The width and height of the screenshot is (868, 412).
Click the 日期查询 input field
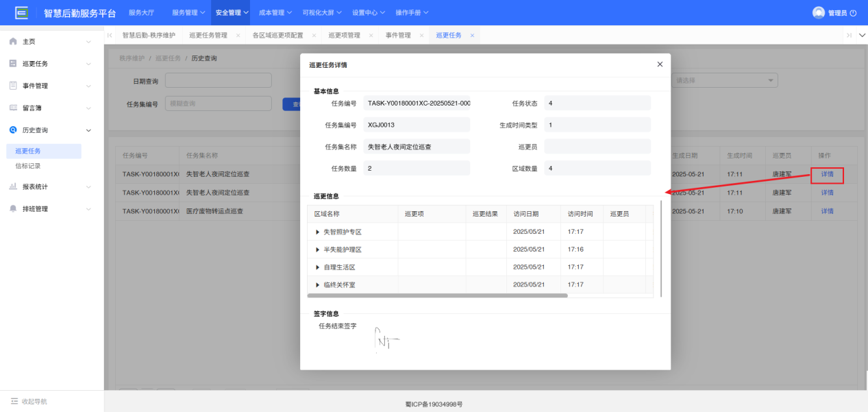pyautogui.click(x=219, y=81)
